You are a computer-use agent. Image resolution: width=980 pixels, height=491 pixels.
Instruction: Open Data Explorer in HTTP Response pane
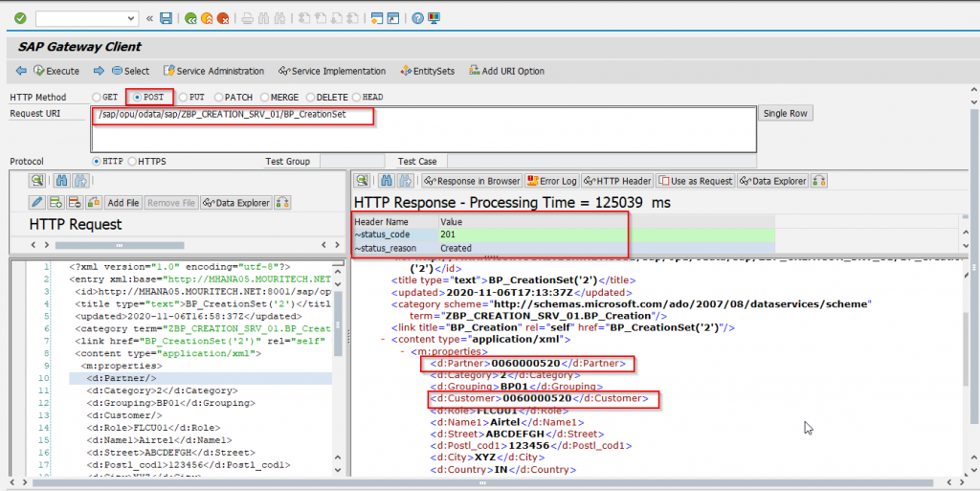(773, 181)
